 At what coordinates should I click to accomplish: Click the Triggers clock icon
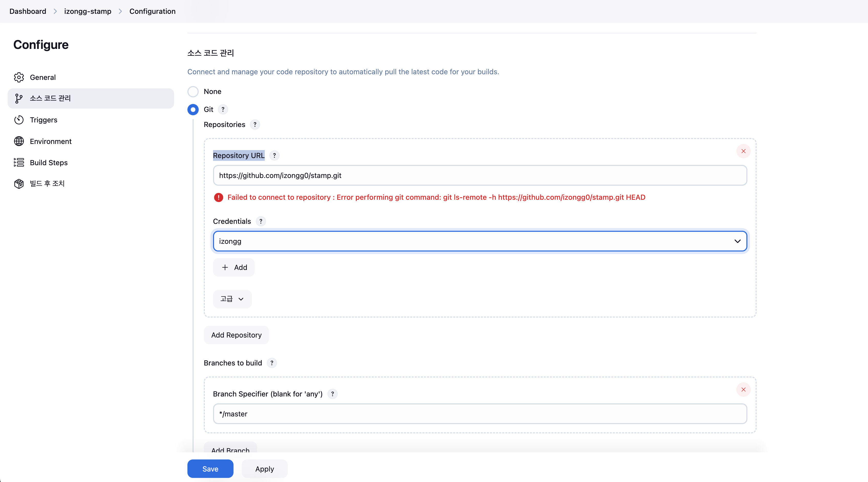coord(19,120)
